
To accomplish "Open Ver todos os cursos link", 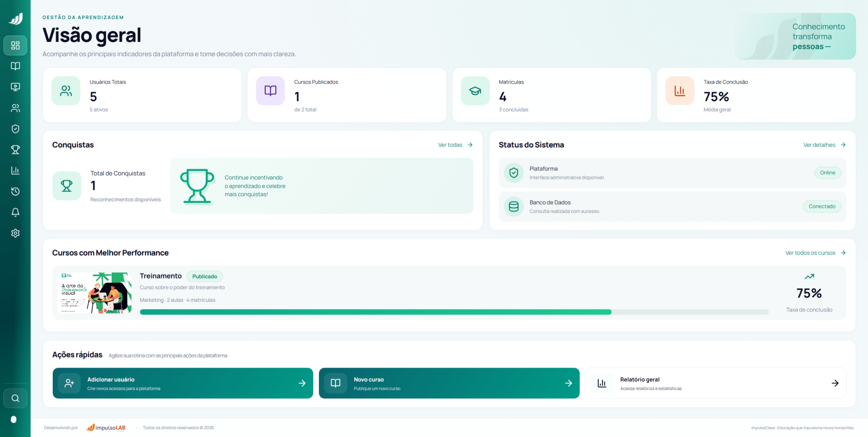I will click(816, 253).
